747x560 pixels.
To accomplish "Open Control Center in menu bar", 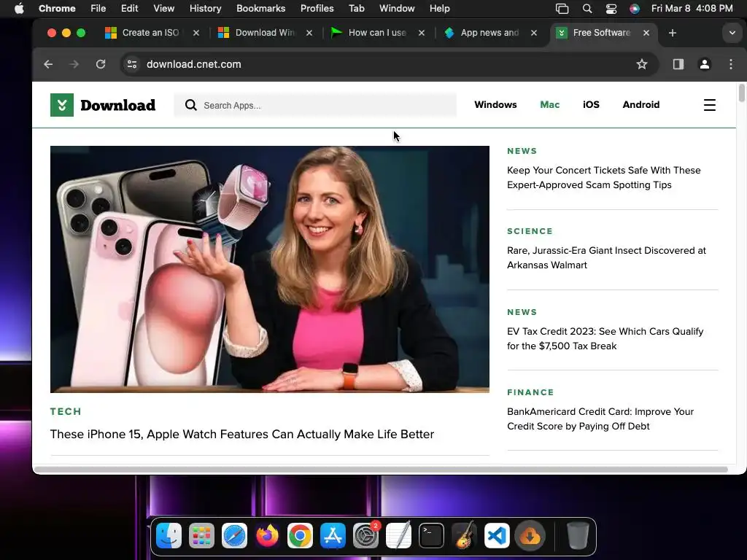I will point(611,9).
